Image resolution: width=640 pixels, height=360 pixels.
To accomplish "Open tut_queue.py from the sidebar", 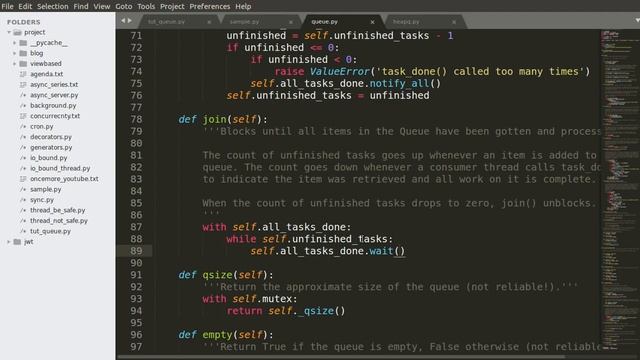I will [x=50, y=231].
